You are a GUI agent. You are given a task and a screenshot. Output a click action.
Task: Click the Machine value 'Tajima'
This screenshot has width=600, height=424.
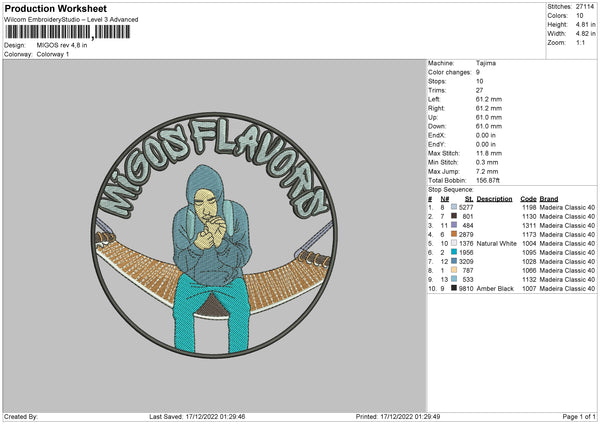click(x=486, y=63)
